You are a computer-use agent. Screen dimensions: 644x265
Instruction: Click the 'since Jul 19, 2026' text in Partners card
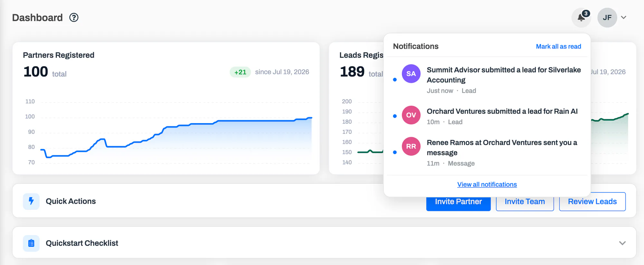(282, 72)
